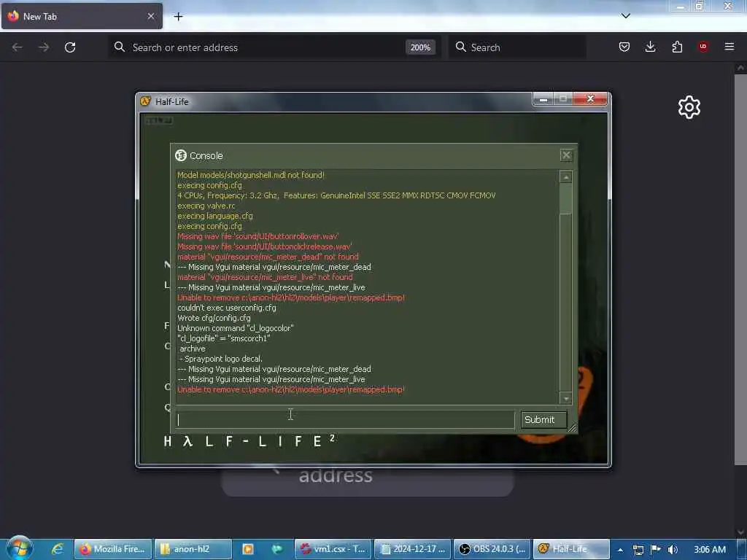The width and height of the screenshot is (747, 560).
Task: Click 'couldn't exec userconfig.cfg' line
Action: tap(227, 308)
